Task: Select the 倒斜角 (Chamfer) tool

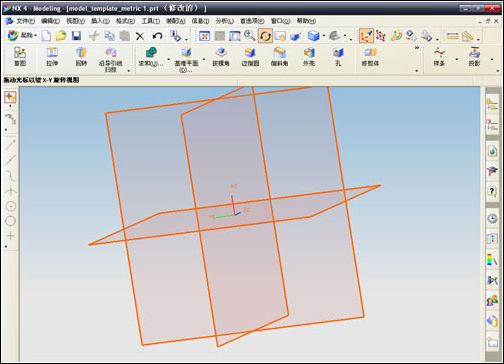Action: click(279, 57)
